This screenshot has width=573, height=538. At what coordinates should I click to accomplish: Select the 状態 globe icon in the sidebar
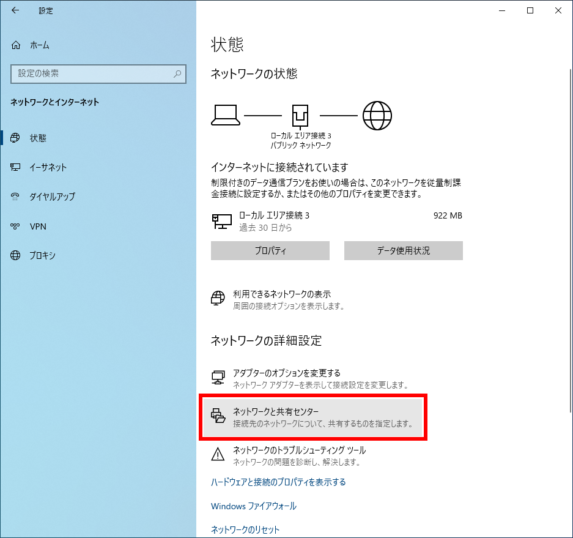coord(15,138)
